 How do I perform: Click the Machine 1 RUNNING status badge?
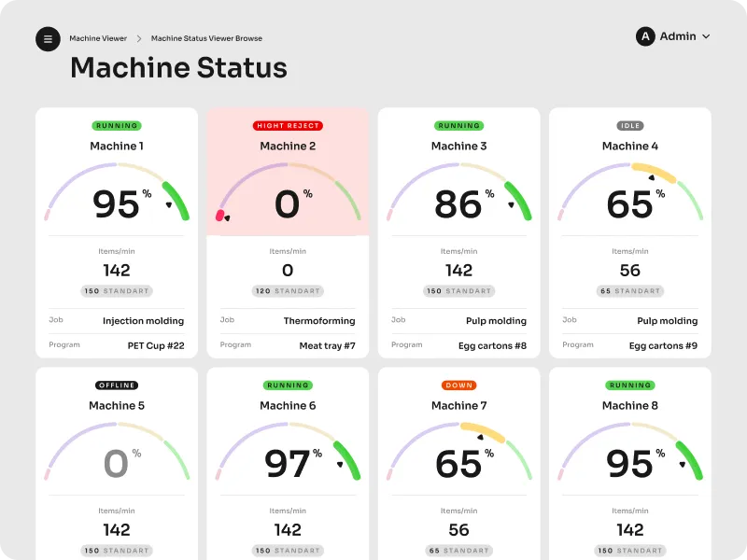point(117,126)
